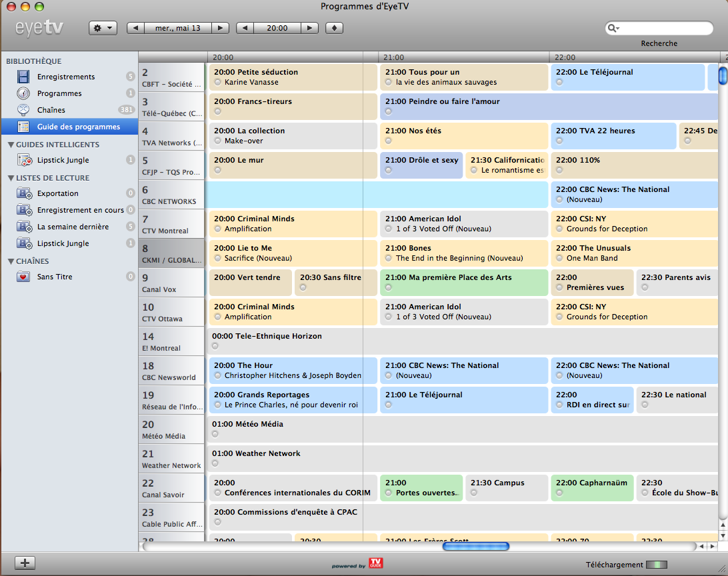Select channel 18 CBC Newsworld header
This screenshot has height=576, width=728.
point(171,371)
